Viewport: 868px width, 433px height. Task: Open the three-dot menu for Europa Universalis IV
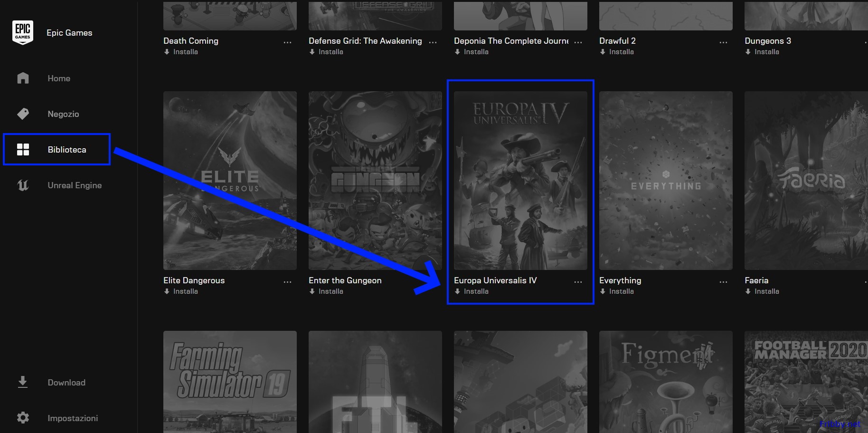coord(578,282)
